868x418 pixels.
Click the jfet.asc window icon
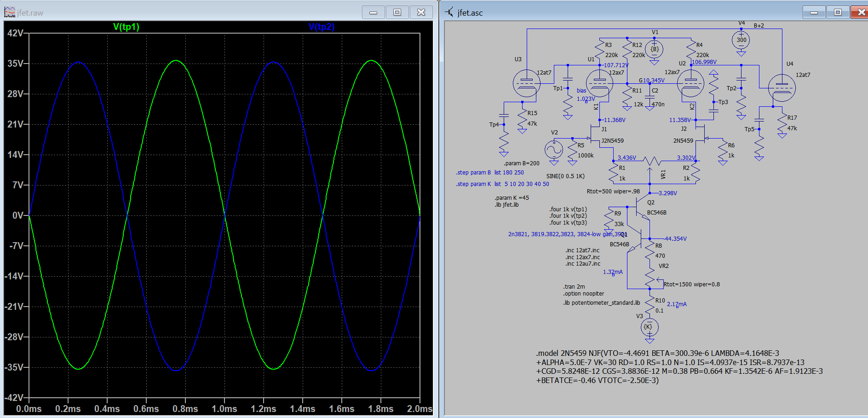[x=449, y=12]
